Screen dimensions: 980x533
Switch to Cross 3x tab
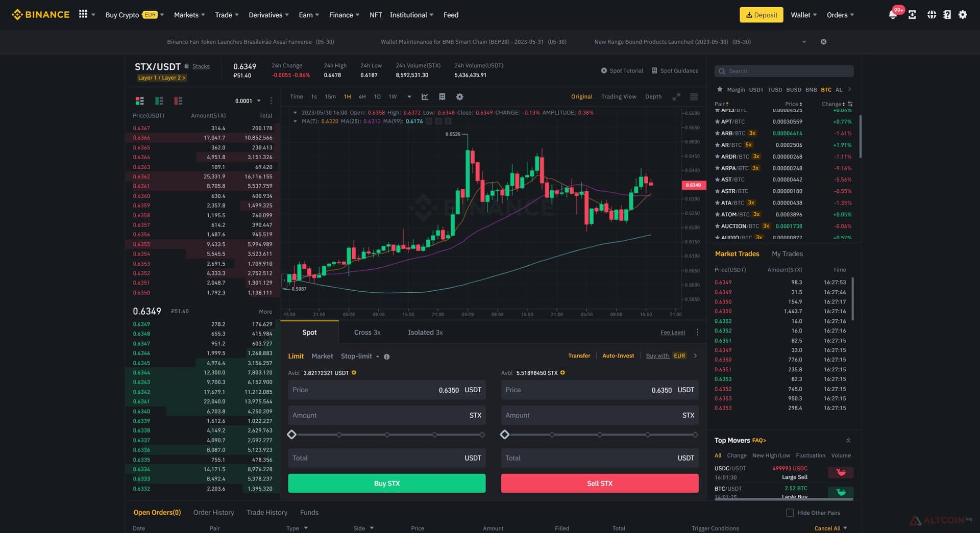pyautogui.click(x=367, y=332)
